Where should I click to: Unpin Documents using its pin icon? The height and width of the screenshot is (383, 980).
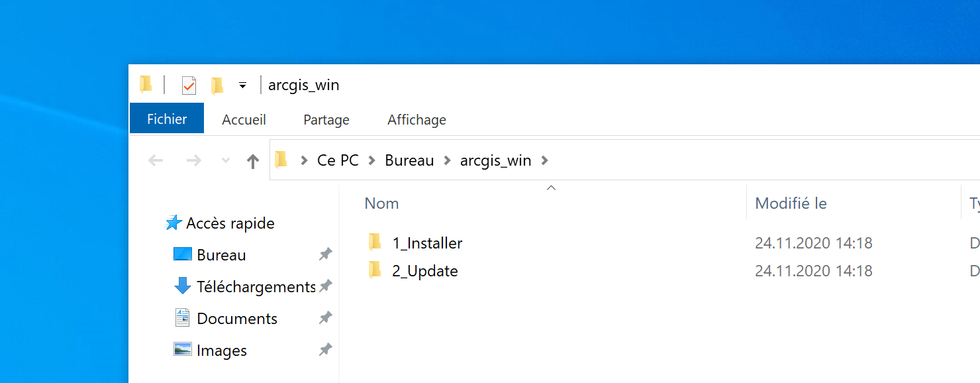pyautogui.click(x=325, y=318)
